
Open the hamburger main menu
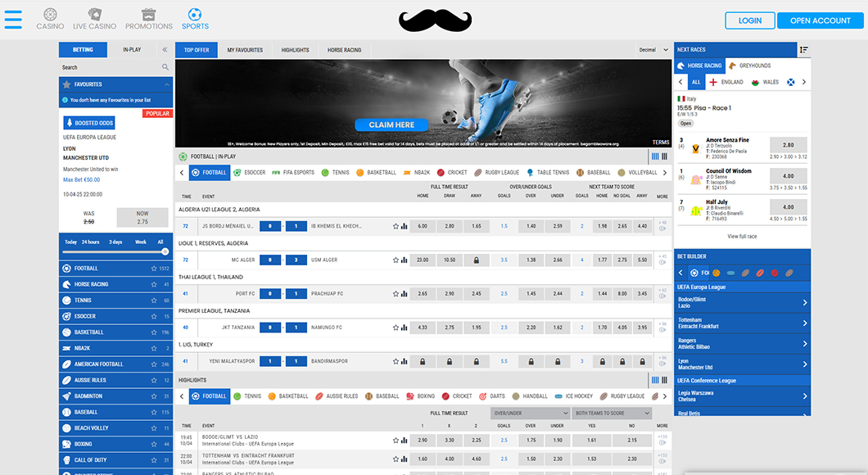[x=13, y=20]
